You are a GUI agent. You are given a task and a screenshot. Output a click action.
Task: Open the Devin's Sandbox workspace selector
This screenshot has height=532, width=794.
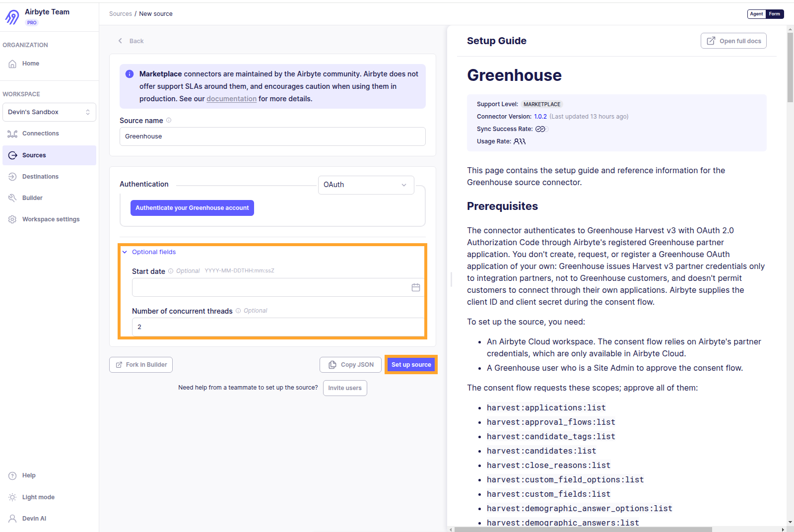tap(49, 112)
